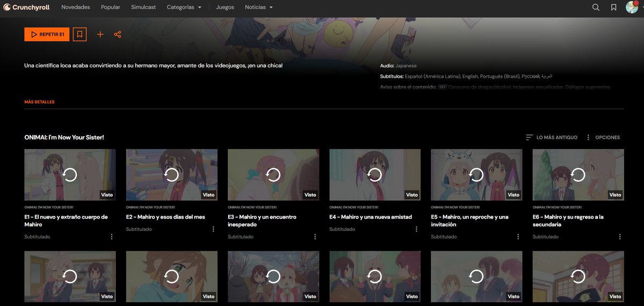This screenshot has width=644, height=306.
Task: Open options menu for episode E3
Action: click(315, 236)
